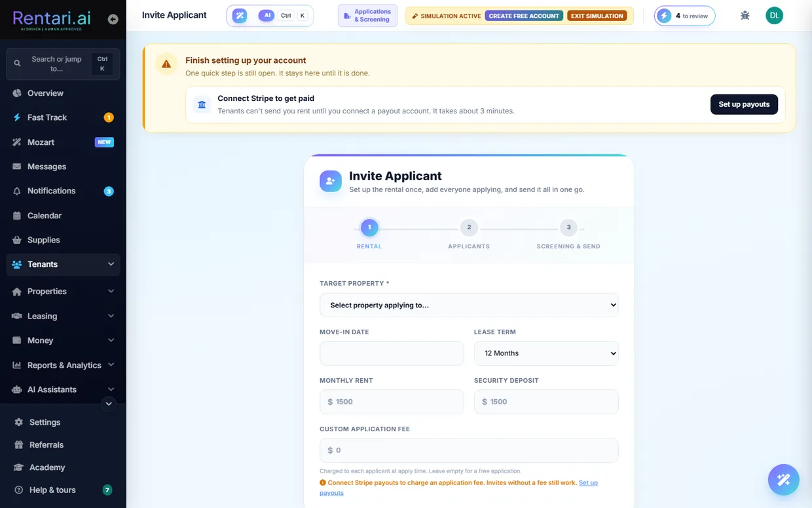Expand the Leasing section chevron
Image resolution: width=812 pixels, height=508 pixels.
click(x=111, y=316)
